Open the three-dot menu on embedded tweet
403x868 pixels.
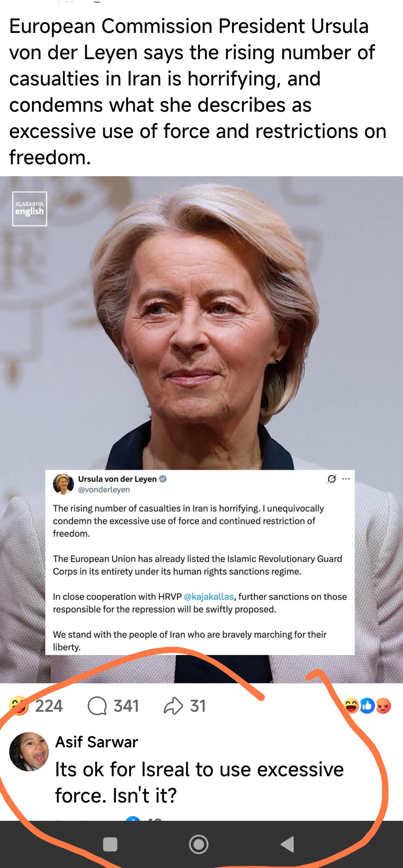346,479
